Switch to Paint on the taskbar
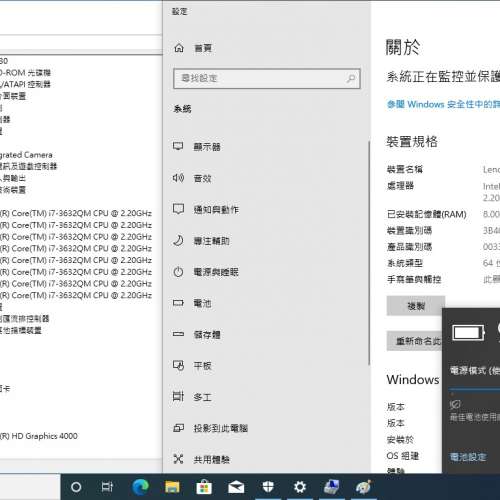The height and width of the screenshot is (500, 500). (363, 487)
